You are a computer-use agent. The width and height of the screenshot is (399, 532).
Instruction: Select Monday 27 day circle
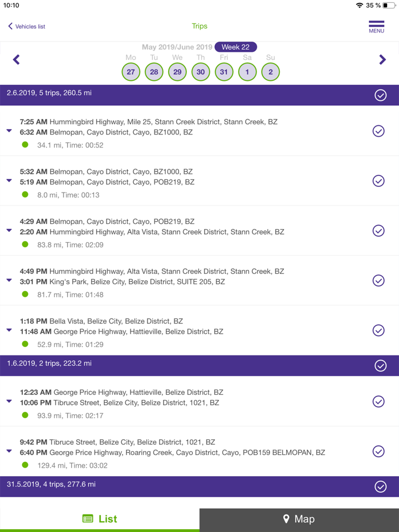131,72
